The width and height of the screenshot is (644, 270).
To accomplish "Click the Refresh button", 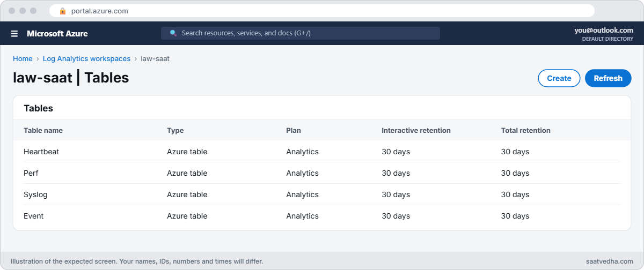I will click(608, 78).
